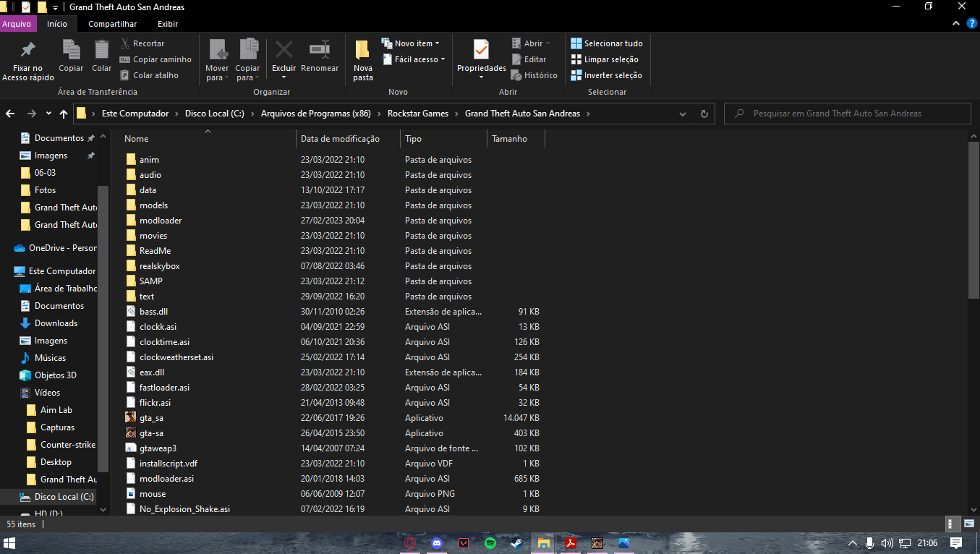Open the Copiar para dropdown
This screenshot has width=980, height=554.
(x=247, y=60)
